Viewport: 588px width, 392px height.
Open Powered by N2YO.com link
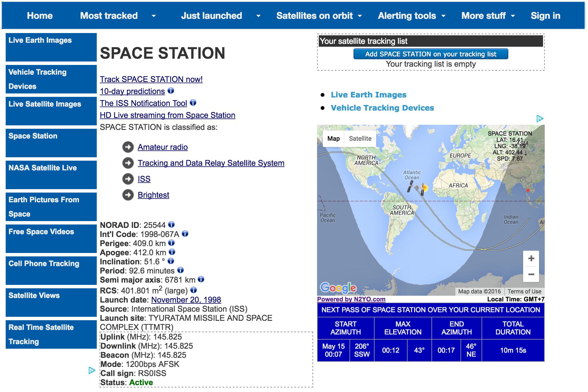click(351, 299)
